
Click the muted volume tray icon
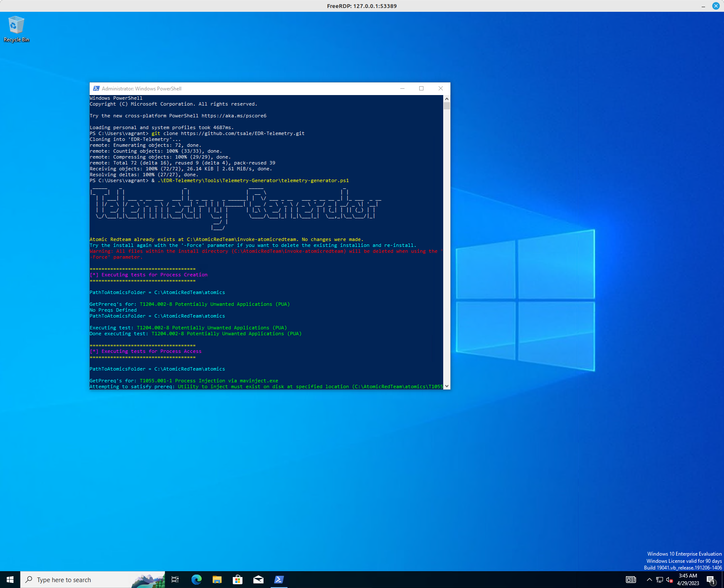[669, 580]
